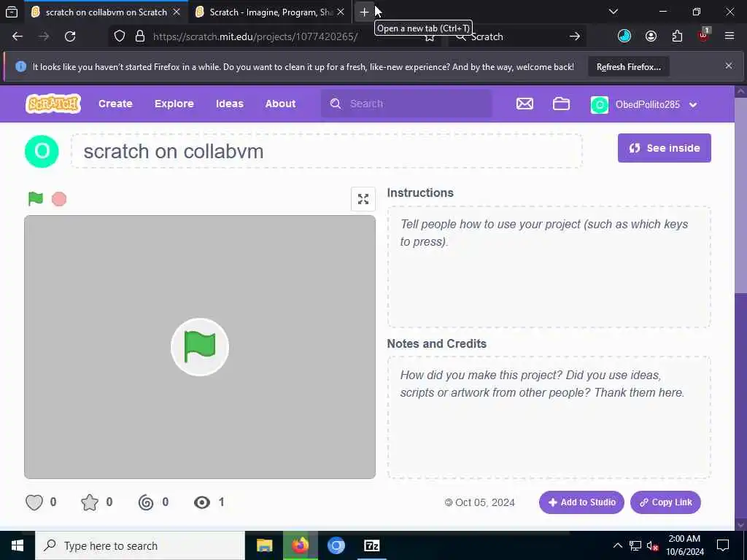Open the Windows notification center icon
The width and height of the screenshot is (747, 560).
pos(723,545)
